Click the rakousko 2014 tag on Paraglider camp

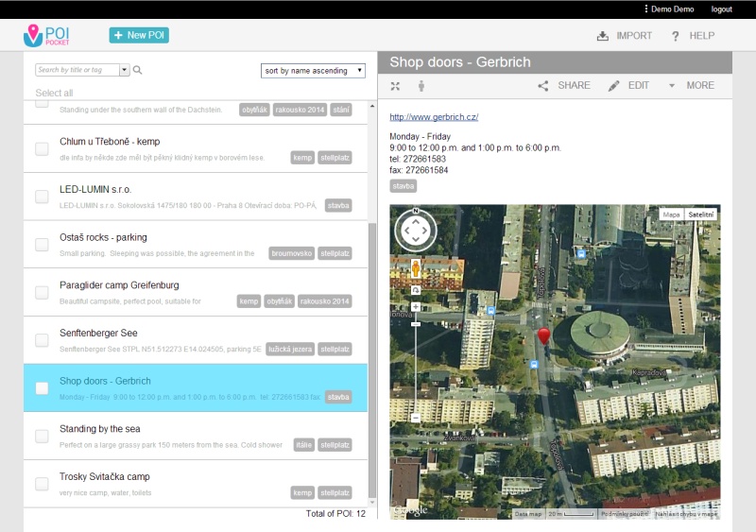324,301
